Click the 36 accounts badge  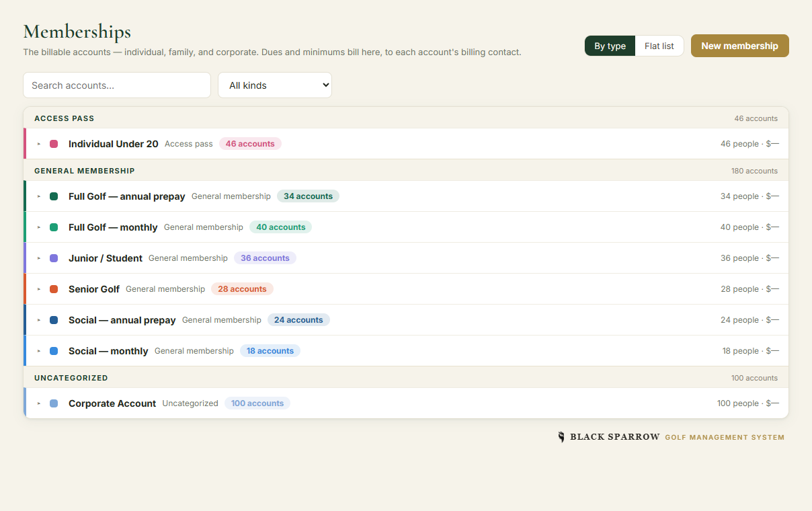coord(265,258)
